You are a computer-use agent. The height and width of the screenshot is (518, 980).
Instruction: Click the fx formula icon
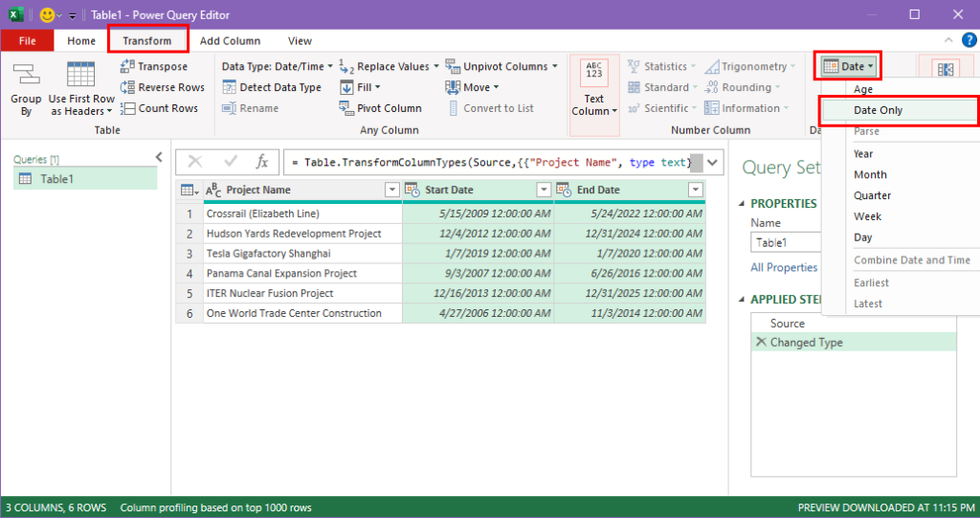[262, 162]
